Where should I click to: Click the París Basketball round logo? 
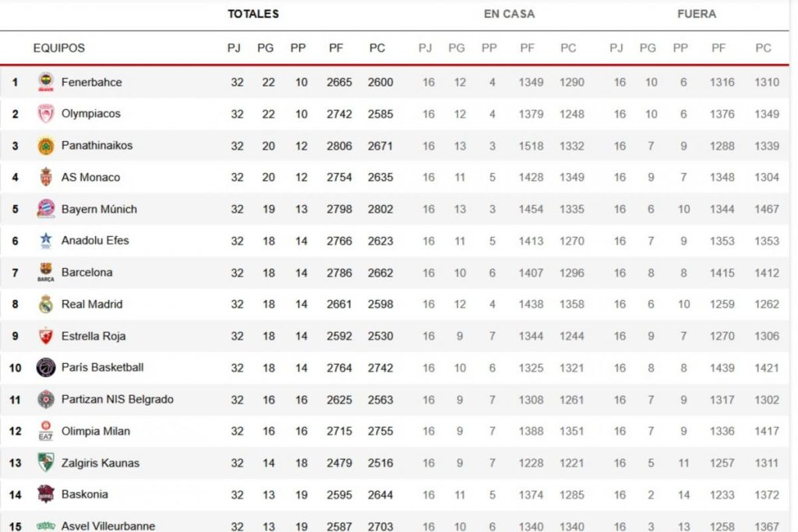46,367
